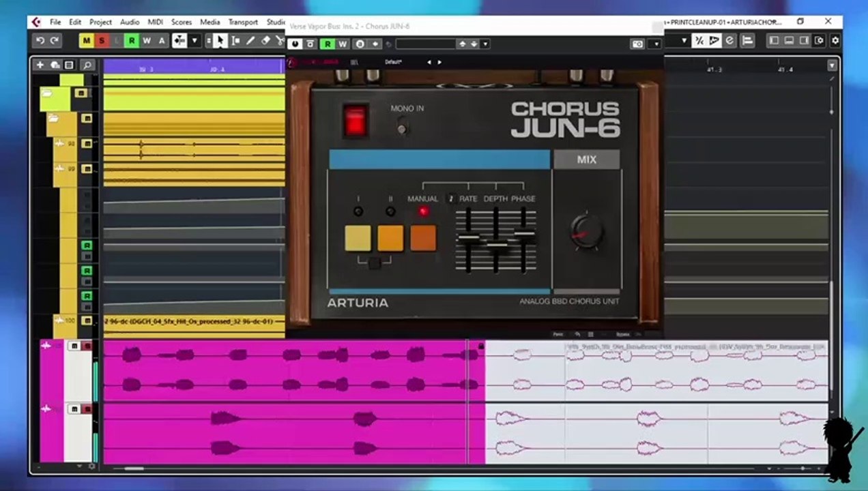868x491 pixels.
Task: Select the Erase tool
Action: (266, 41)
